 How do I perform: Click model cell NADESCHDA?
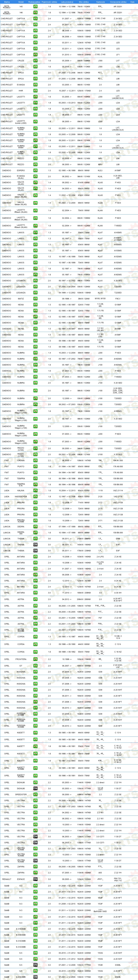click(21, 497)
